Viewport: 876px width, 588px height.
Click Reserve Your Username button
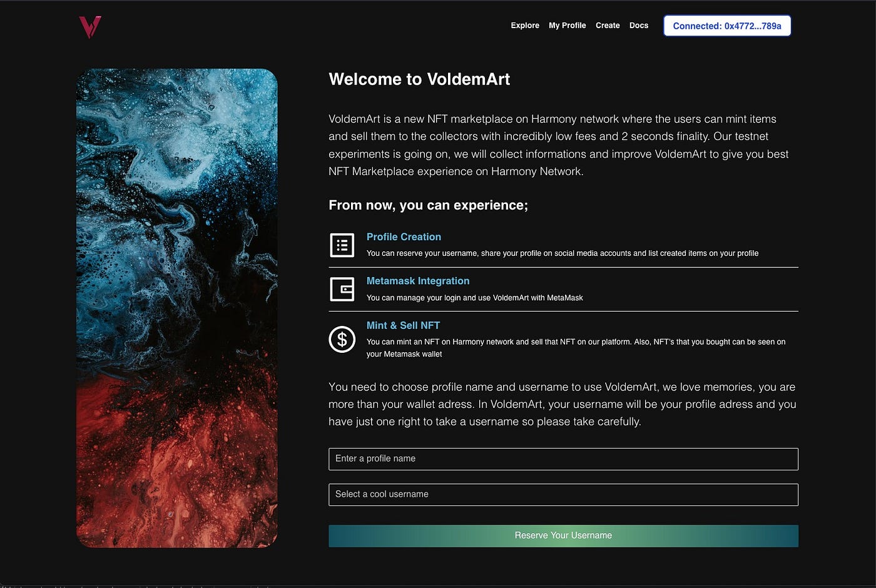coord(563,536)
